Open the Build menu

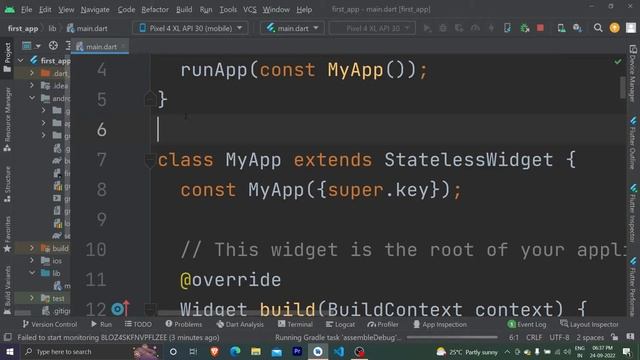[x=184, y=9]
